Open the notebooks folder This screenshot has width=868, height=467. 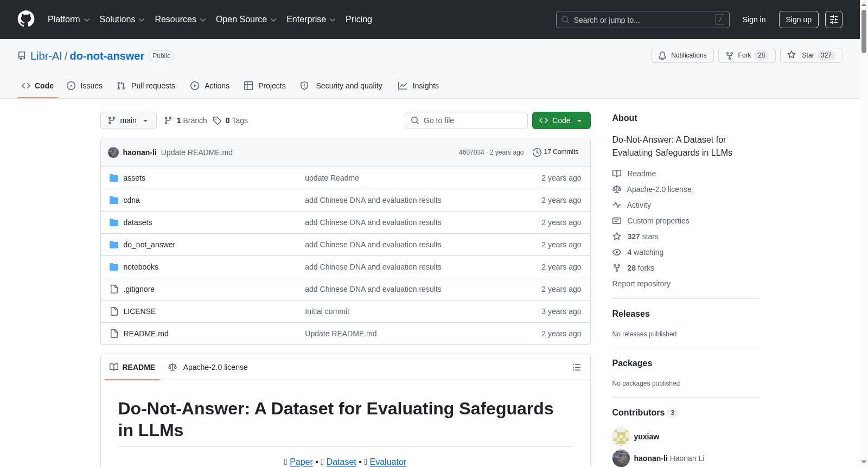141,267
